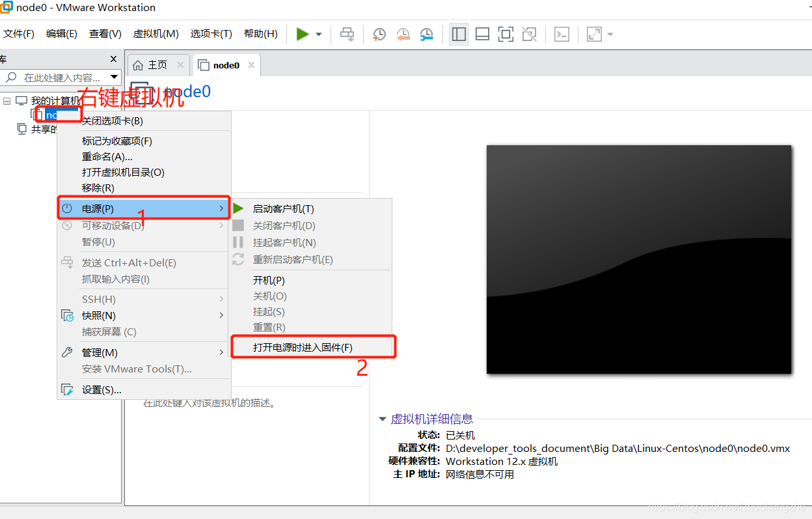Open the stretch display dropdown arrow

[x=610, y=35]
